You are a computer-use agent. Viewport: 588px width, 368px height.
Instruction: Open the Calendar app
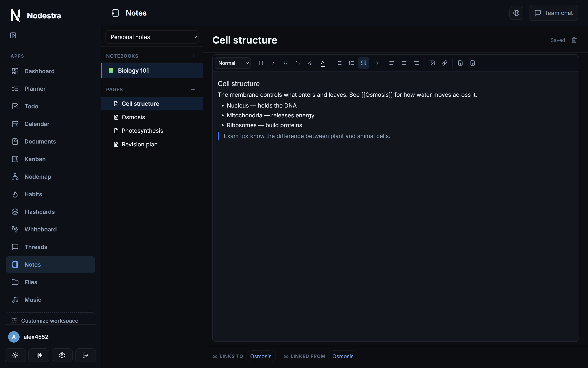click(x=50, y=124)
